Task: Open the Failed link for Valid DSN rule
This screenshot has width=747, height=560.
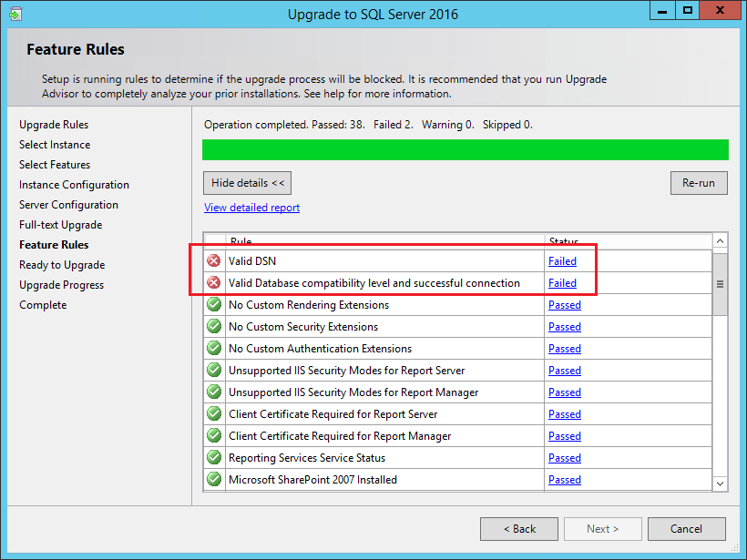Action: click(x=562, y=260)
